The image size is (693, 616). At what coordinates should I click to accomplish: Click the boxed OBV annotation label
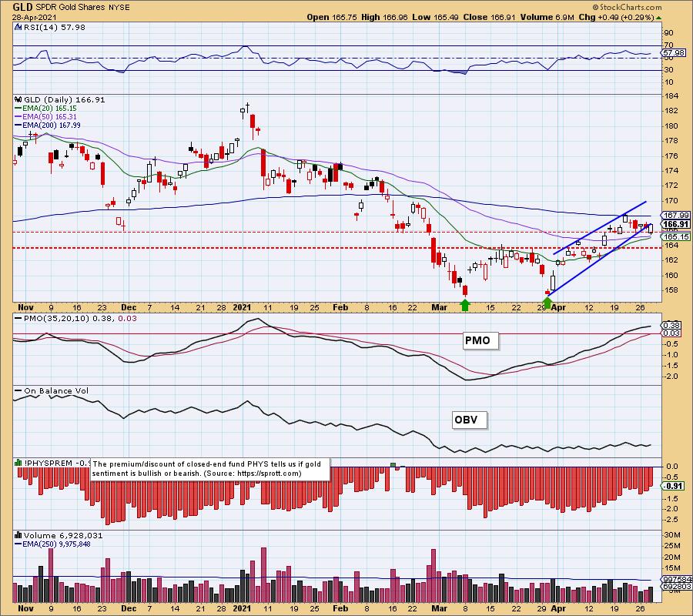tap(470, 420)
